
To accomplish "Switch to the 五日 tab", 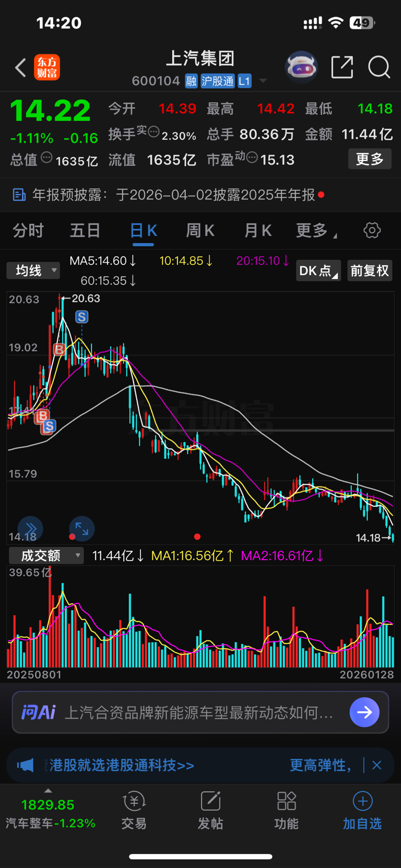I will [x=85, y=231].
